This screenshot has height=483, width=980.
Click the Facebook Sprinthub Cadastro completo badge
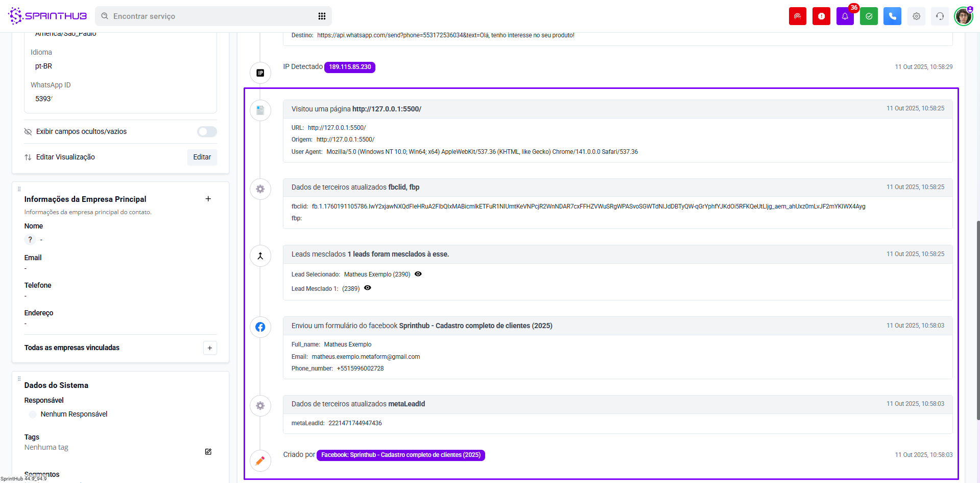pyautogui.click(x=400, y=455)
